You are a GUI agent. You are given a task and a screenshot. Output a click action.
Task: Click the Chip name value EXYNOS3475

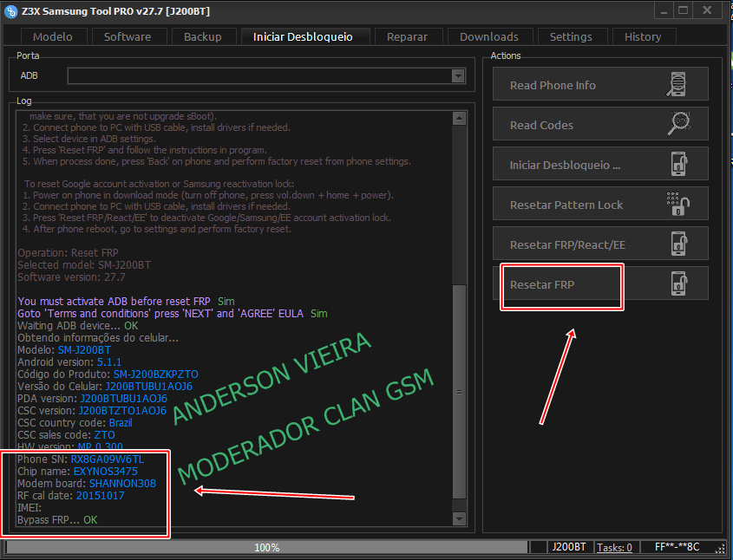106,472
